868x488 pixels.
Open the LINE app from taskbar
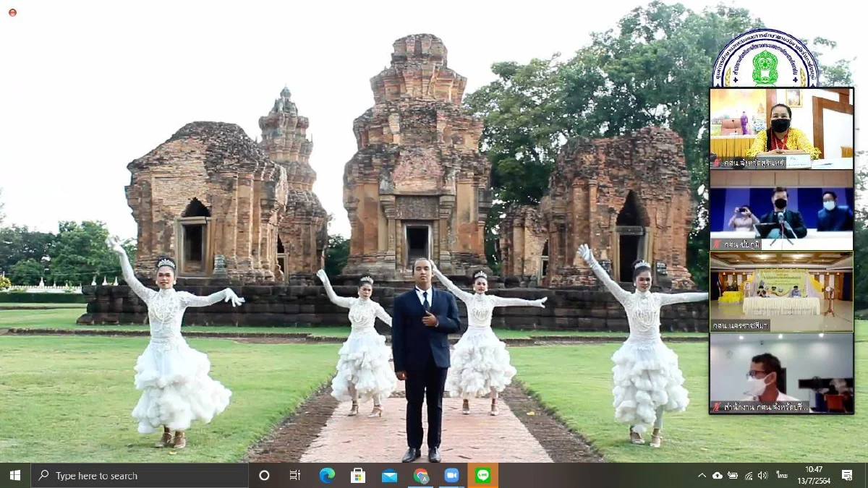pos(483,475)
